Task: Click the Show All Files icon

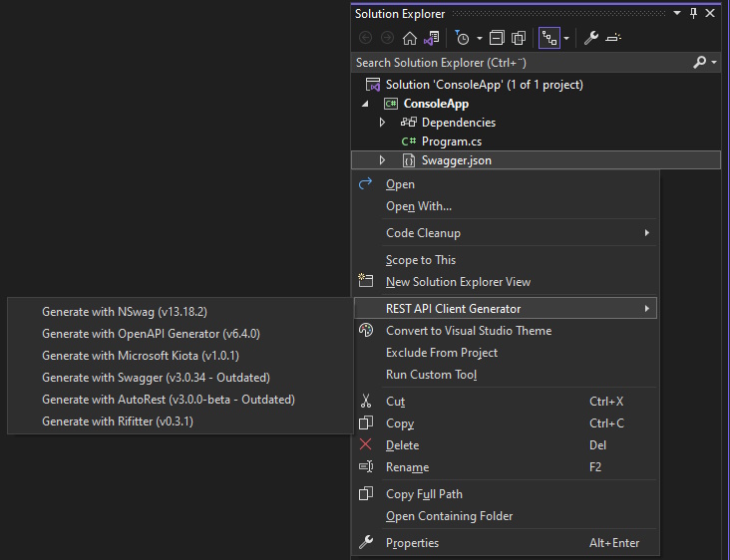Action: 519,38
